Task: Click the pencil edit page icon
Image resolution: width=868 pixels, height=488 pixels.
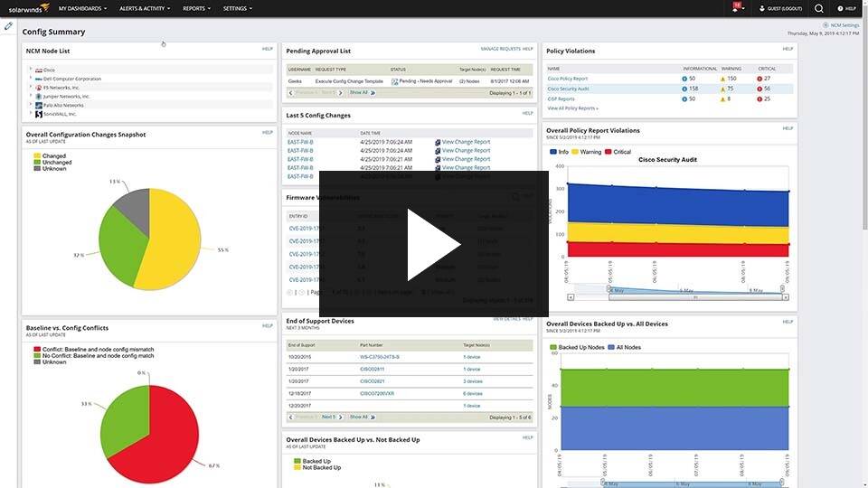Action: click(8, 25)
